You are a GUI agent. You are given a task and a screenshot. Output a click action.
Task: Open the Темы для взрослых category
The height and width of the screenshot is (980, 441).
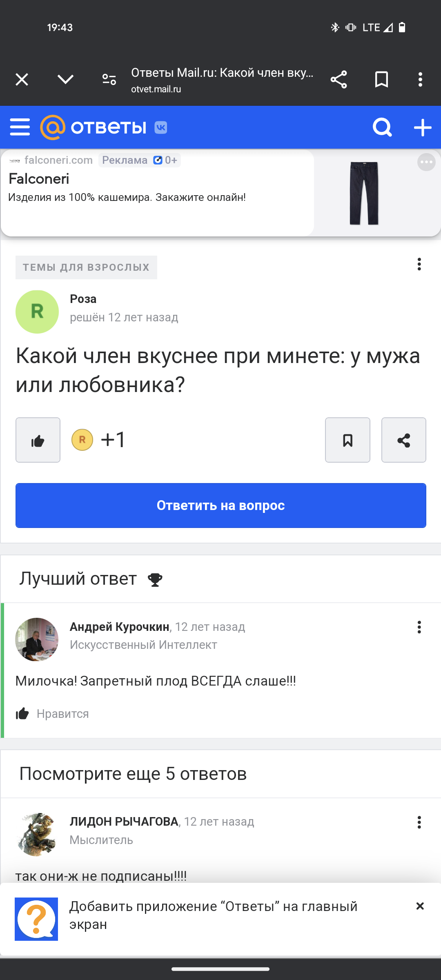click(86, 267)
